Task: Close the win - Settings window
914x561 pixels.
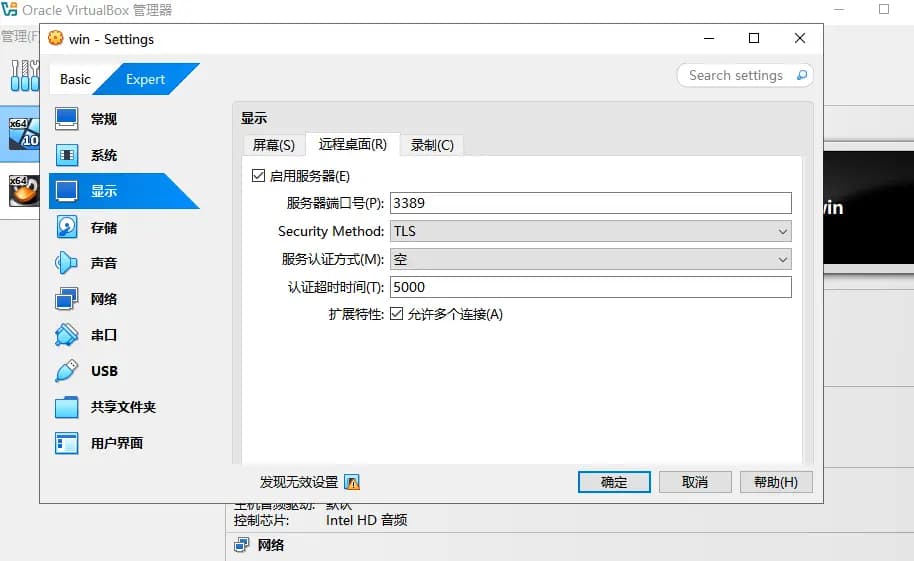Action: 800,38
